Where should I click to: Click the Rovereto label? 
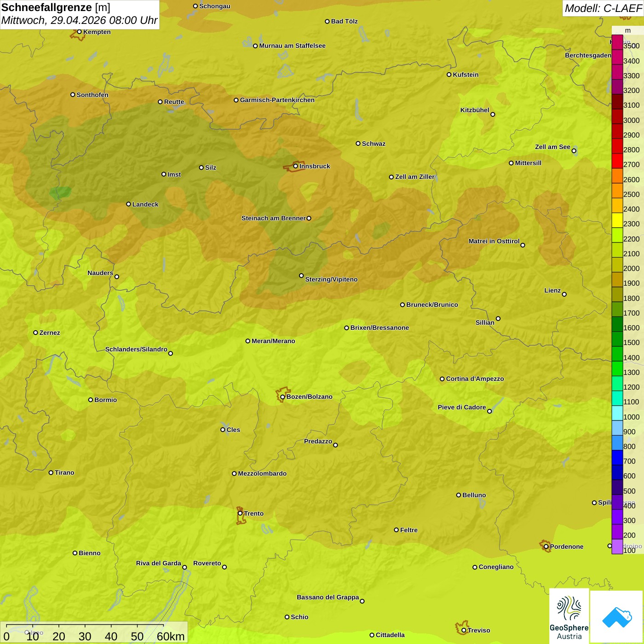coord(207,563)
